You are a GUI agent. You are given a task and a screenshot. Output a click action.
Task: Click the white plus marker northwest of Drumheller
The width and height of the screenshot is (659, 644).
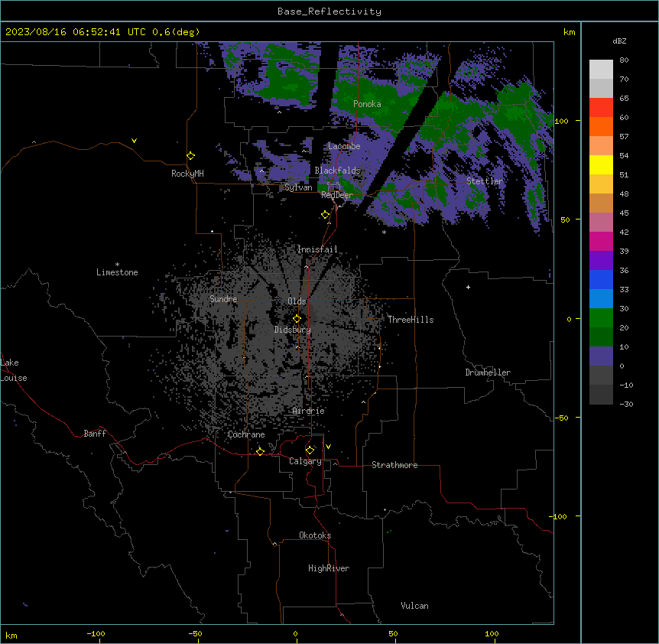pyautogui.click(x=468, y=287)
